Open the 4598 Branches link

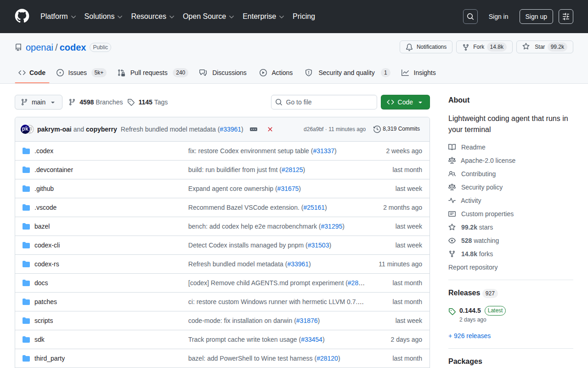pos(96,102)
